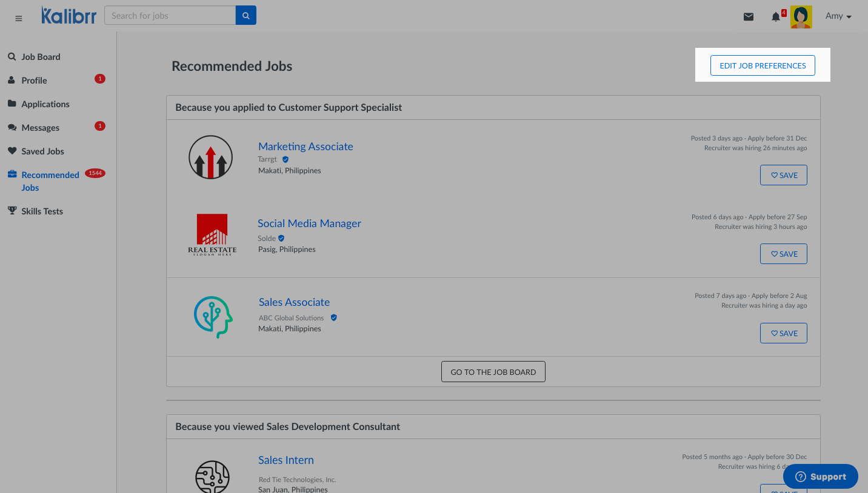Save the Sales Associate job
This screenshot has width=868, height=493.
click(783, 333)
